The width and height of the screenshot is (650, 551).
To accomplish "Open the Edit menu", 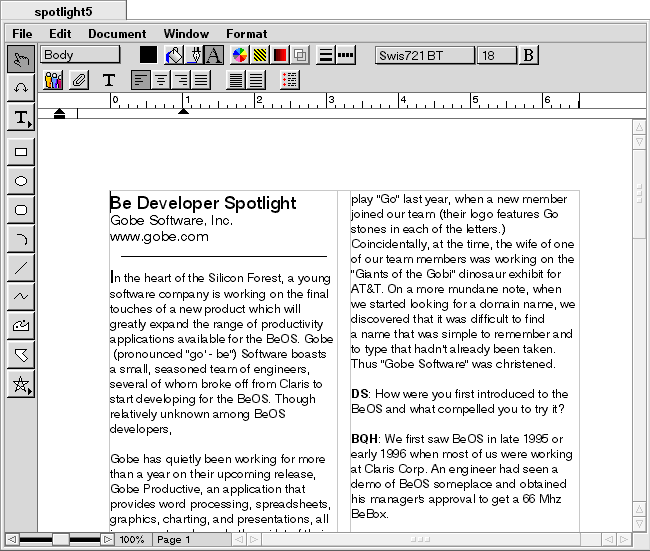I will [60, 34].
